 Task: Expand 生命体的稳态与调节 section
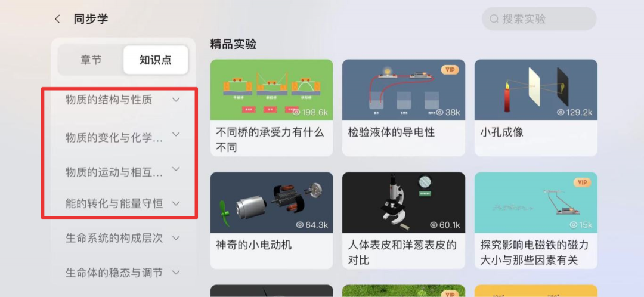pos(123,273)
